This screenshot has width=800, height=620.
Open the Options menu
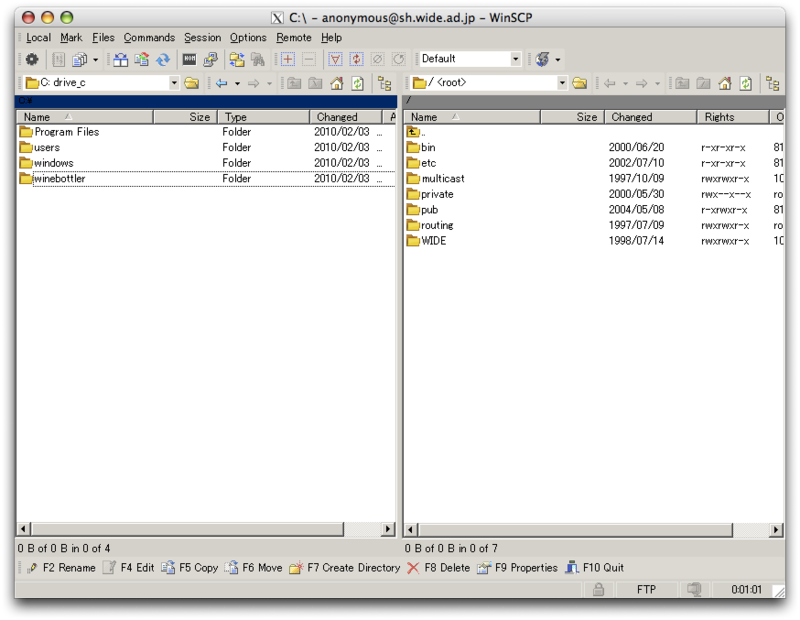tap(248, 38)
